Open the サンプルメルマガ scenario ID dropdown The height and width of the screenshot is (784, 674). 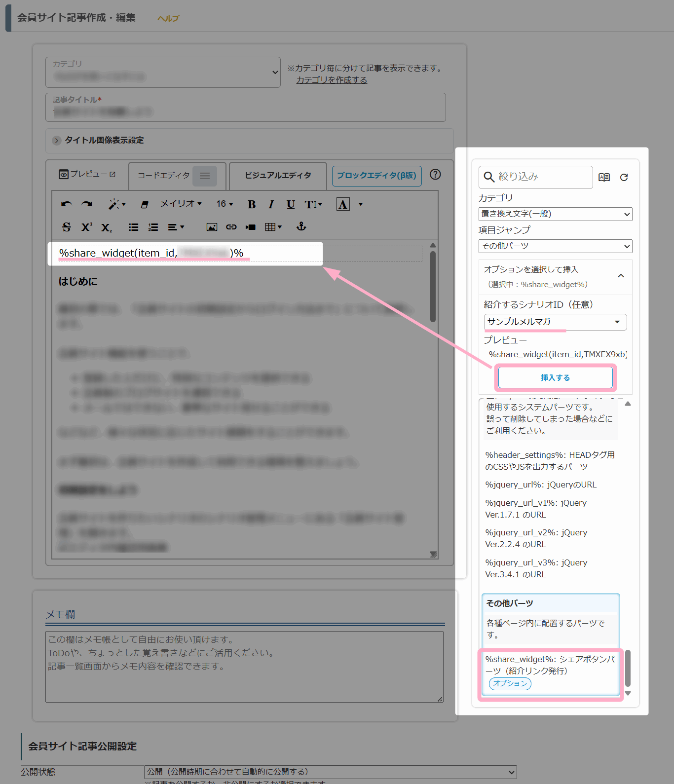pos(555,322)
